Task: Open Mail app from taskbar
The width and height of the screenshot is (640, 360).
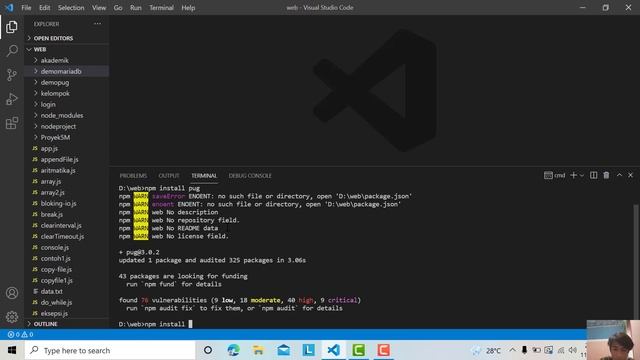Action: tap(283, 350)
